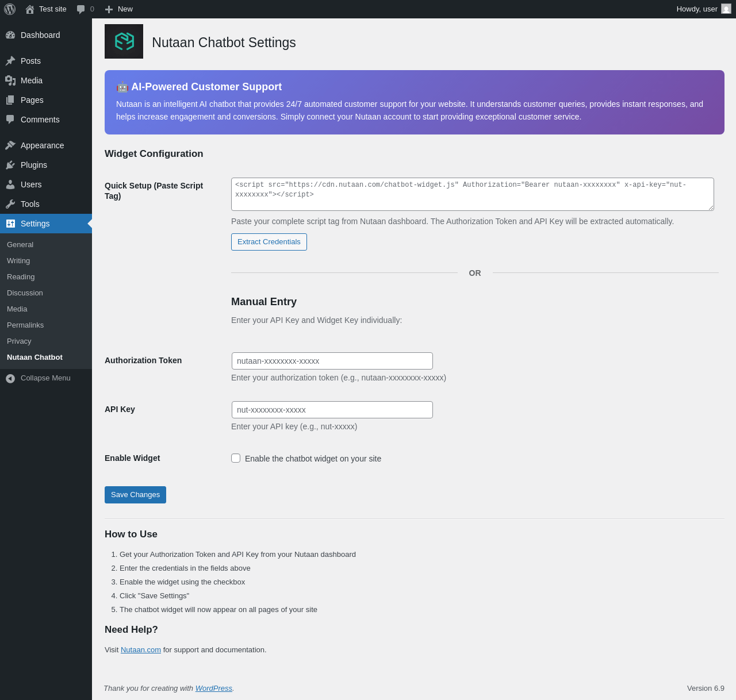736x700 pixels.
Task: Click the Nutaan logo image
Action: pos(124,41)
